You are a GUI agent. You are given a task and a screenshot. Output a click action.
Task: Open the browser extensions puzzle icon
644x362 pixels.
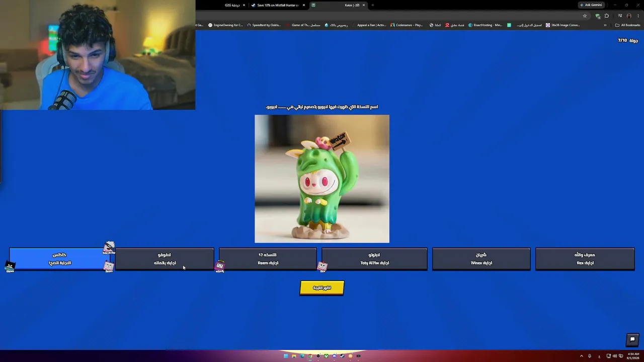pyautogui.click(x=606, y=16)
